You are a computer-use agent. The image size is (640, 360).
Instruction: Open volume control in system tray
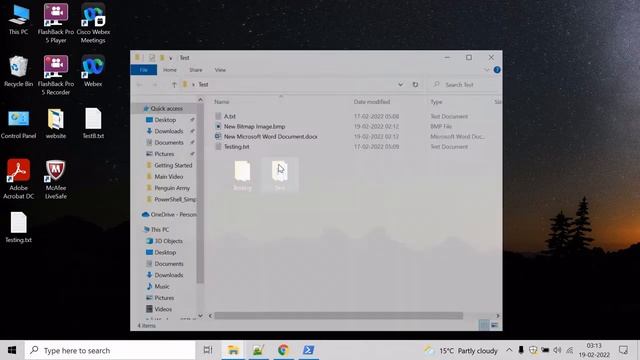tap(557, 350)
